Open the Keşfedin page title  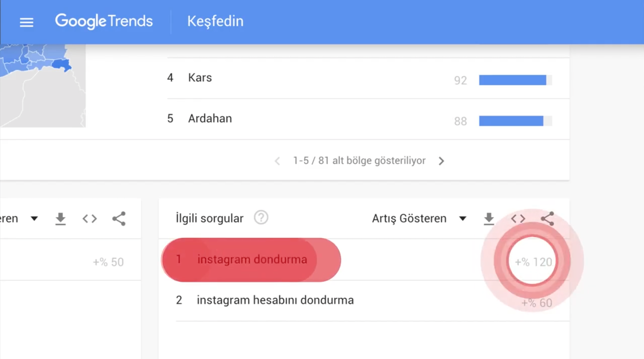point(215,21)
